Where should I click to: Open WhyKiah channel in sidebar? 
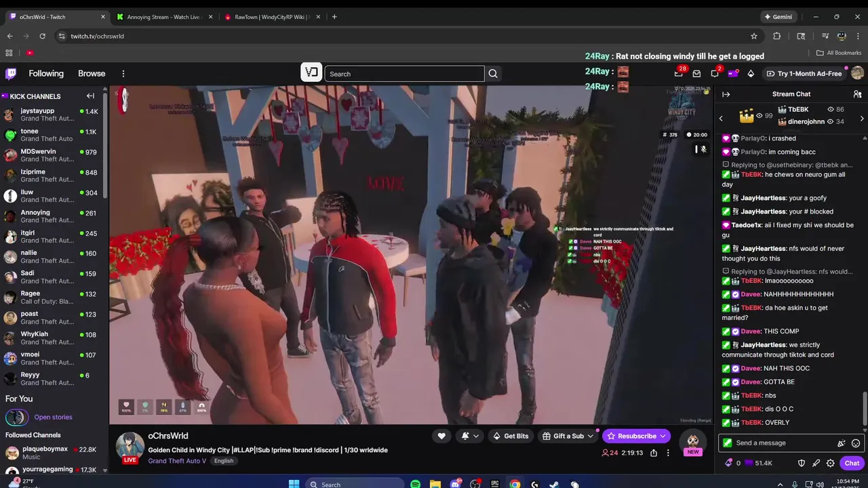(52, 338)
